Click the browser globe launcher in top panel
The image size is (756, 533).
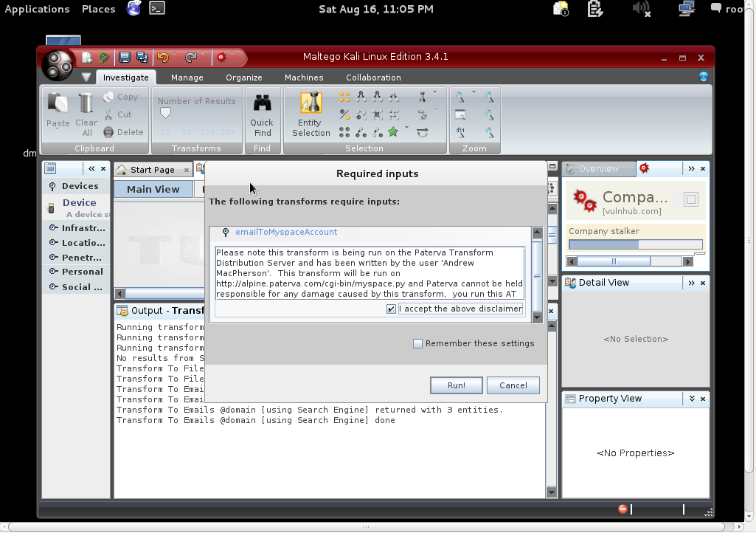click(x=133, y=8)
